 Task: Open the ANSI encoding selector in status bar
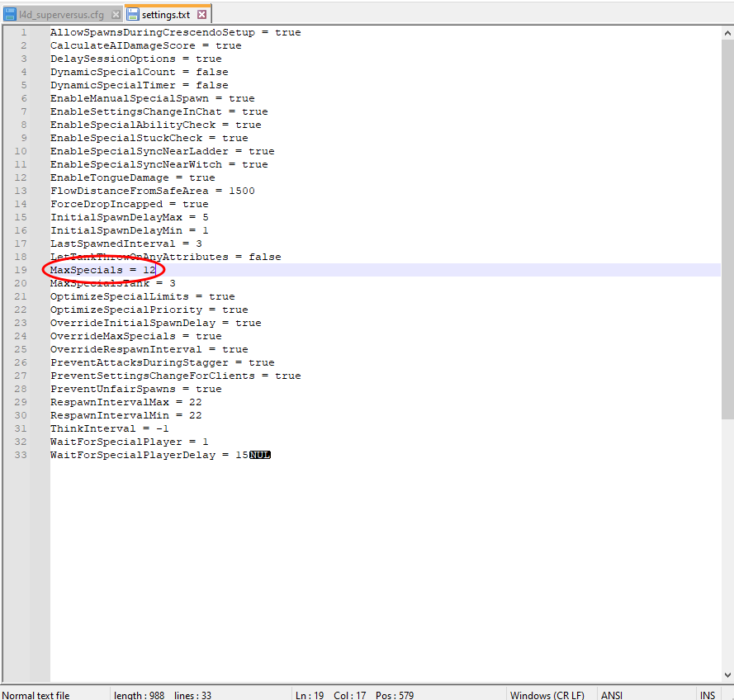pyautogui.click(x=612, y=695)
